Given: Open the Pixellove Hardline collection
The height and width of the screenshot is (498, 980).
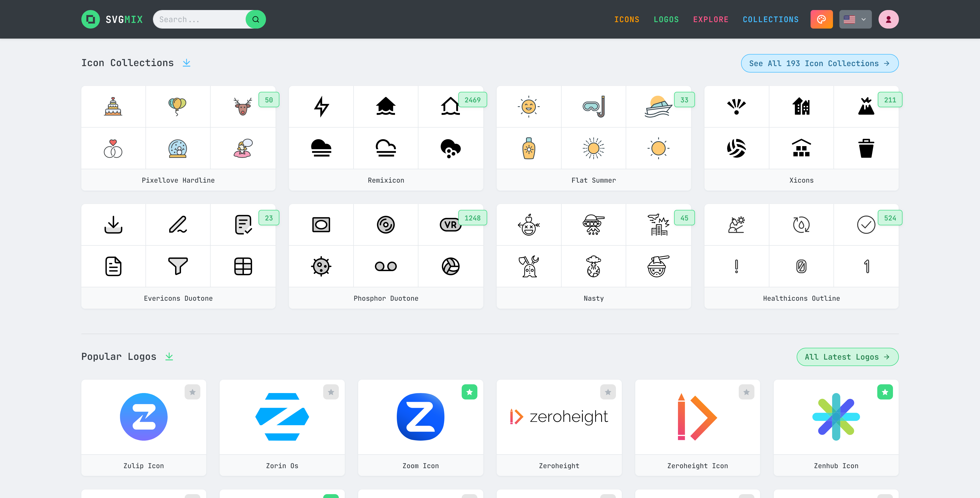Looking at the screenshot, I should 178,180.
